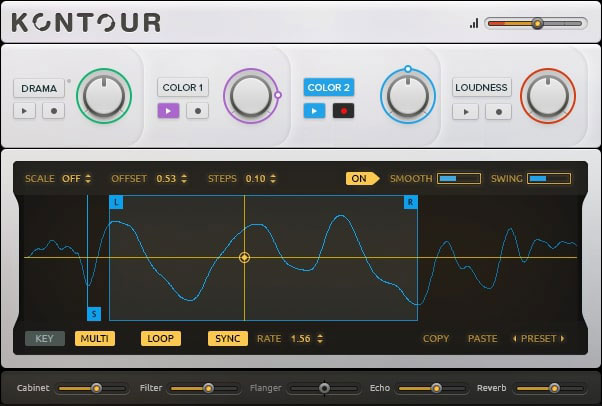The height and width of the screenshot is (406, 602).
Task: Click the L loop start marker
Action: pos(116,202)
